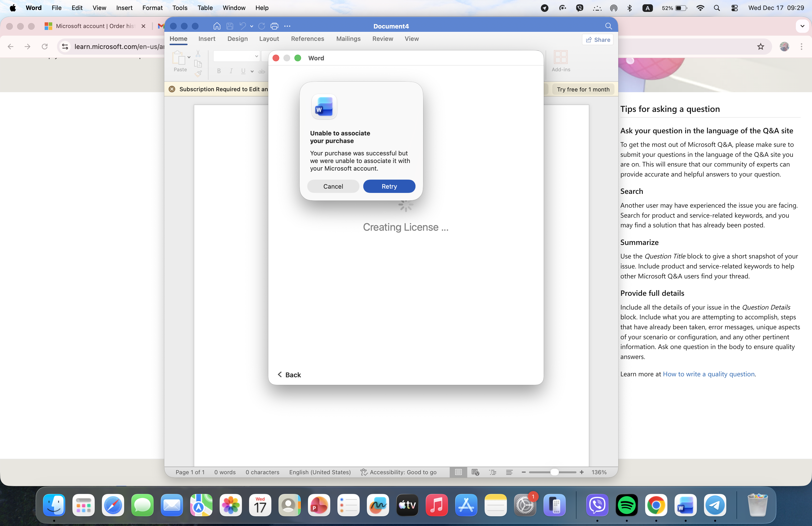Click the Redo icon in Word toolbar
Image resolution: width=812 pixels, height=526 pixels.
click(x=262, y=26)
